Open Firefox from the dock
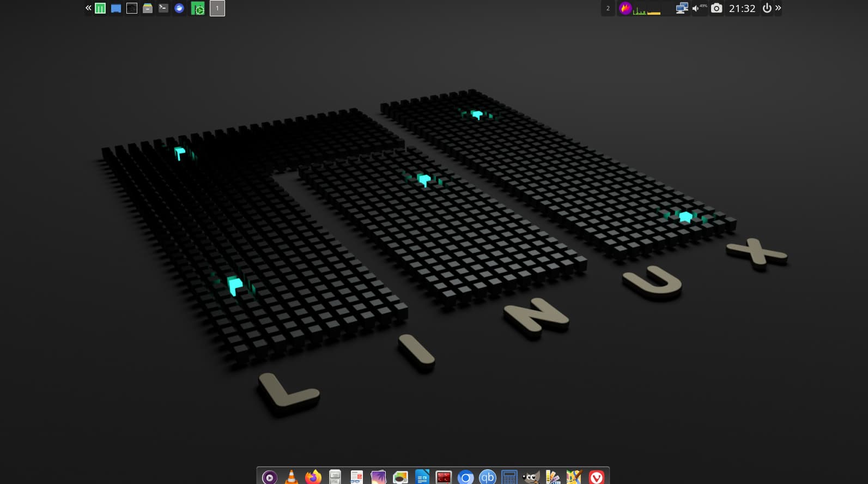The image size is (868, 484). (313, 477)
